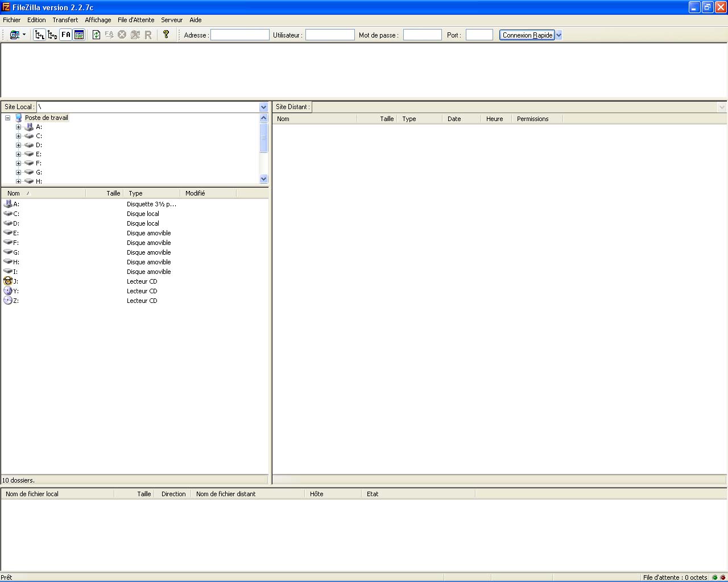Click the Y: CD drive icon
Screen dimensions: 728x582
point(8,291)
